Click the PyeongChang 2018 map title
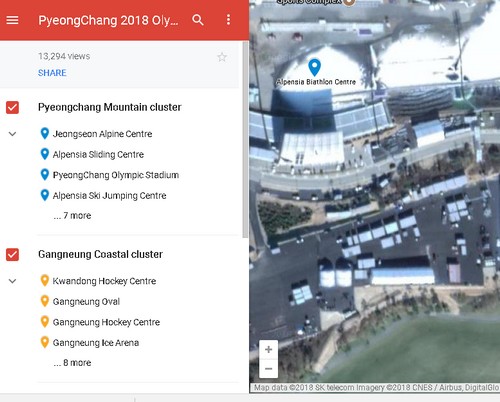The height and width of the screenshot is (402, 500). (x=108, y=20)
